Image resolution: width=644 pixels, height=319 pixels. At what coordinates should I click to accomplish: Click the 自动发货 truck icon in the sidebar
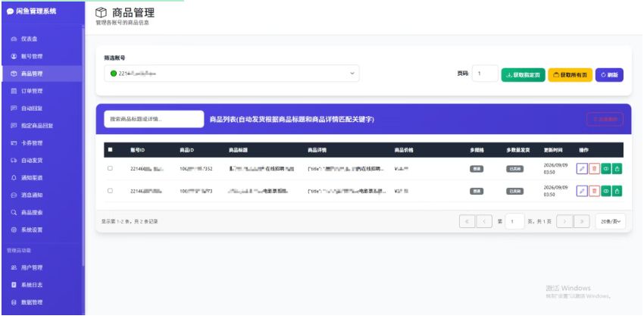pos(14,161)
